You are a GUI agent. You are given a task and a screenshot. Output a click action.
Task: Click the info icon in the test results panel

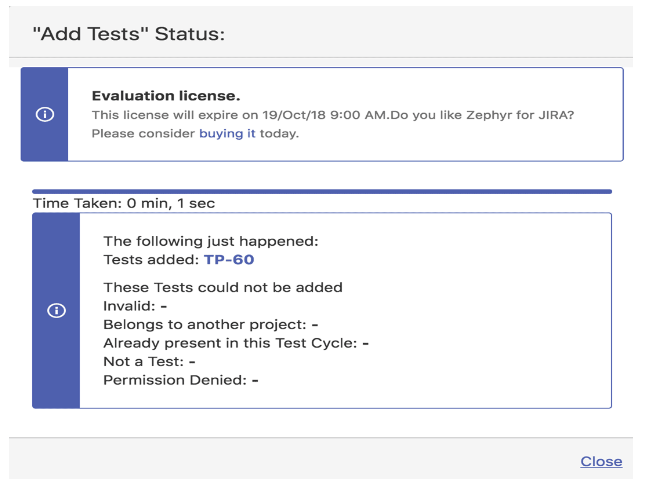pos(56,310)
